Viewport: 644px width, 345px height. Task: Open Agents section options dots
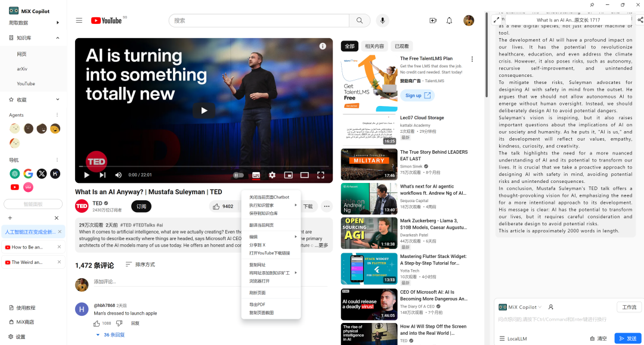pos(57,115)
